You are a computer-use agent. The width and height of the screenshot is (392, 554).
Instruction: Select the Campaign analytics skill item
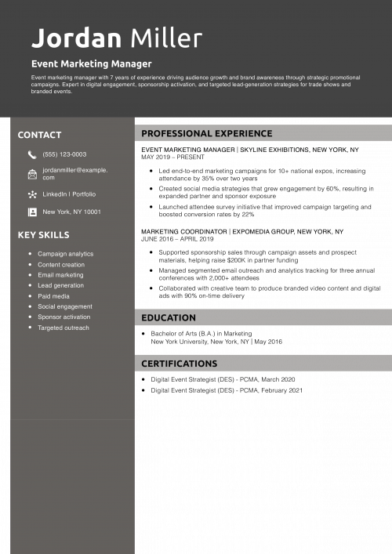point(66,254)
